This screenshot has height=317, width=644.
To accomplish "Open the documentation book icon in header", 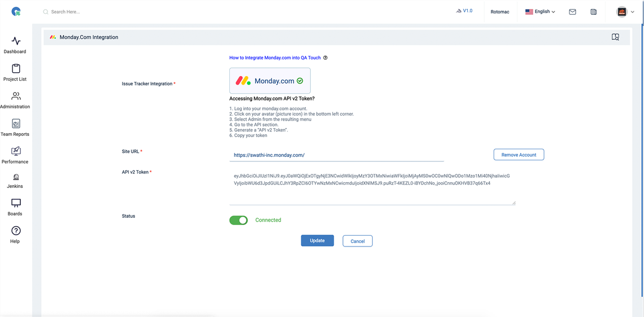I will (x=594, y=12).
